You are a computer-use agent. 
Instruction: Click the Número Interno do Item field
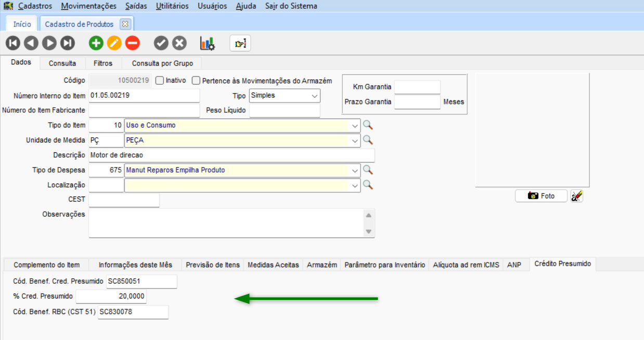pos(144,96)
